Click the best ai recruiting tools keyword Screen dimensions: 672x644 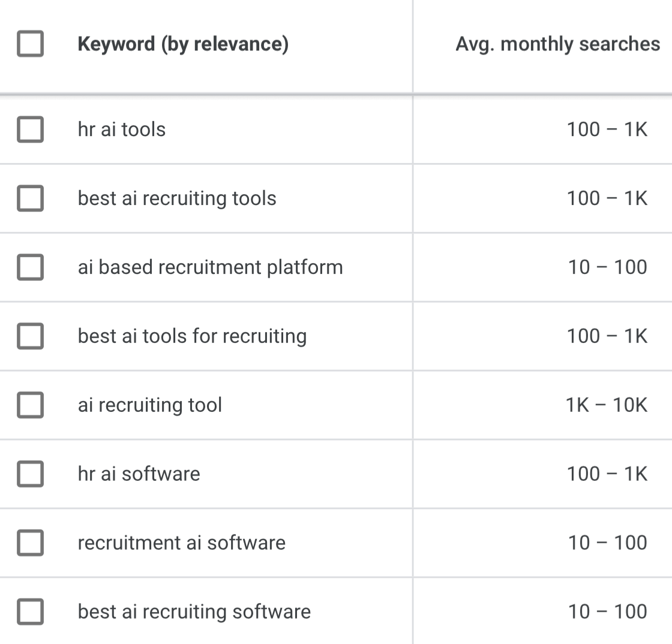coord(177,198)
